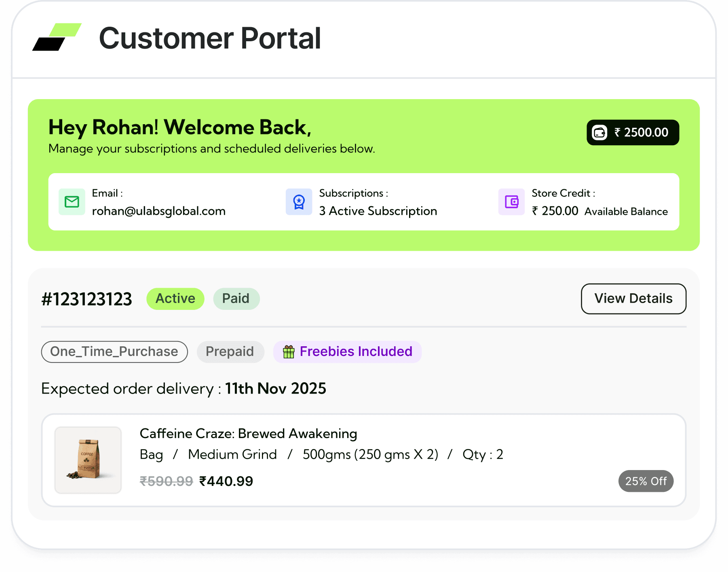Image resolution: width=728 pixels, height=572 pixels.
Task: Click the wallet icon in the ₹ 2500.00 badge
Action: click(599, 132)
